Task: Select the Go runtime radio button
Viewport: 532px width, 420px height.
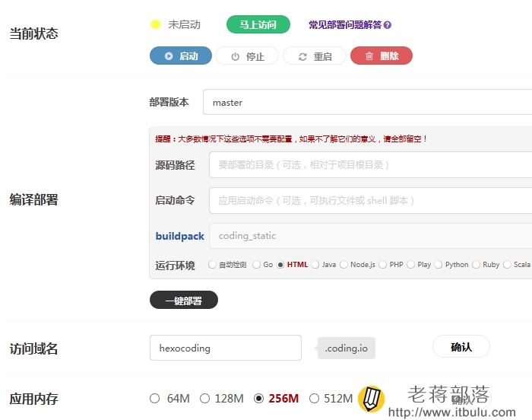Action: [x=257, y=264]
